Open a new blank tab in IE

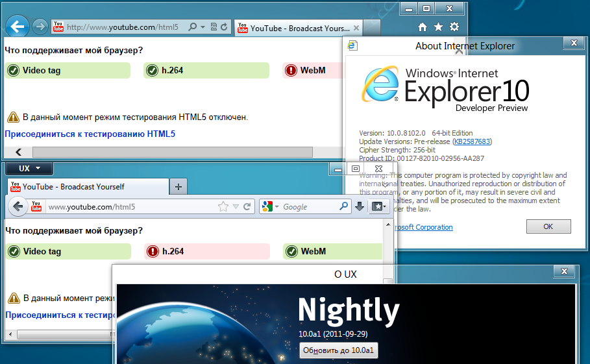(372, 28)
